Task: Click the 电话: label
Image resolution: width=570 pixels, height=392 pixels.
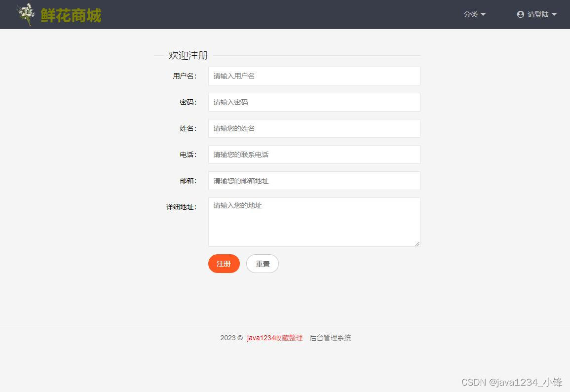Action: (x=188, y=155)
